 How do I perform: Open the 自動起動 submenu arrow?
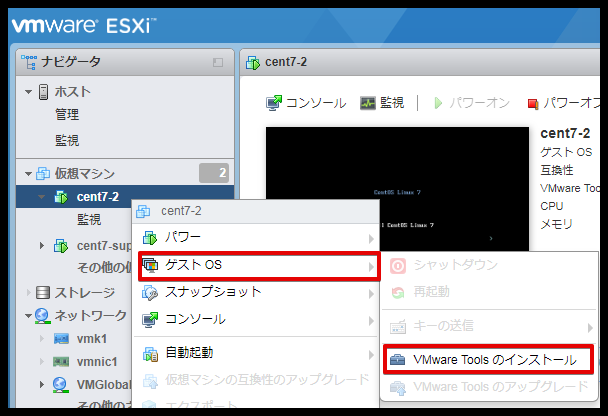click(x=371, y=355)
